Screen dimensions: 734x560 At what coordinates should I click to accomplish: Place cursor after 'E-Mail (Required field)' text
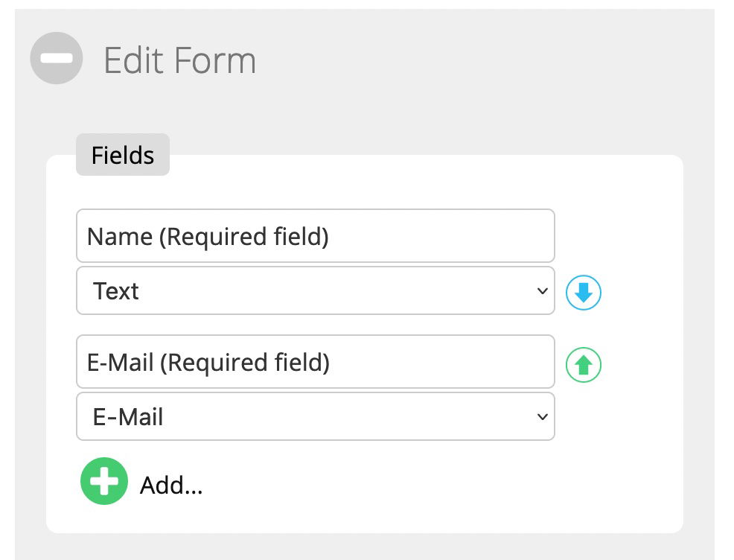coord(332,362)
